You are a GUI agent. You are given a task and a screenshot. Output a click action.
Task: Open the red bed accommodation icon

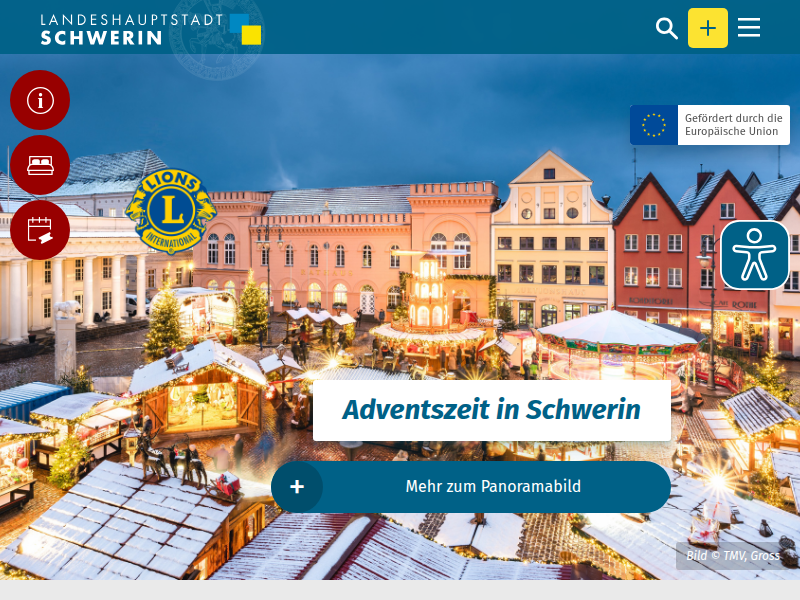[40, 165]
